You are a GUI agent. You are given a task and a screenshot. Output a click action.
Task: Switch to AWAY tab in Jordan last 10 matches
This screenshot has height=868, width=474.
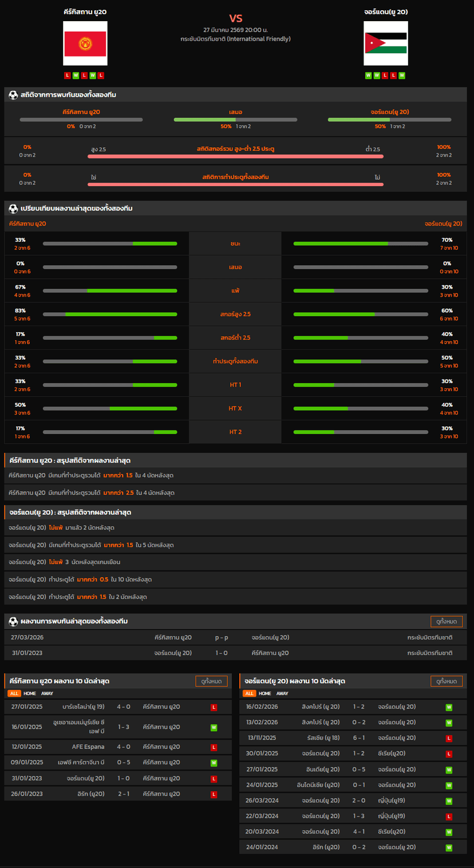point(282,693)
